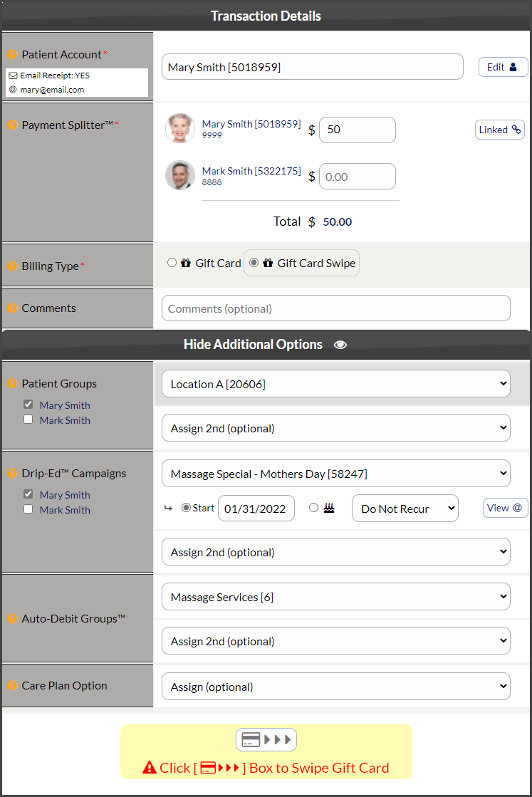This screenshot has height=797, width=532.
Task: Click the Payment Splitter help icon
Action: (12, 125)
